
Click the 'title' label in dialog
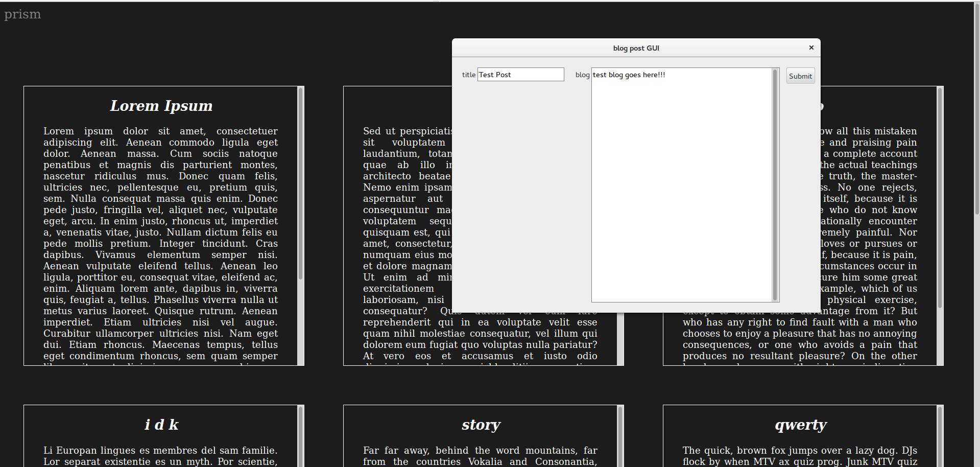pyautogui.click(x=468, y=75)
